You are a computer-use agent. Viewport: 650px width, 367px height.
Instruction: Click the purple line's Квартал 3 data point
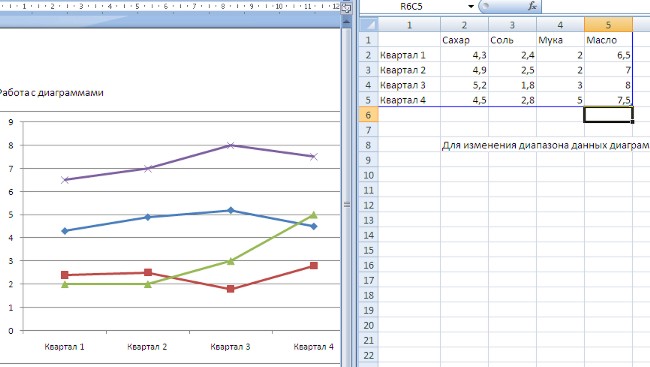pyautogui.click(x=231, y=145)
